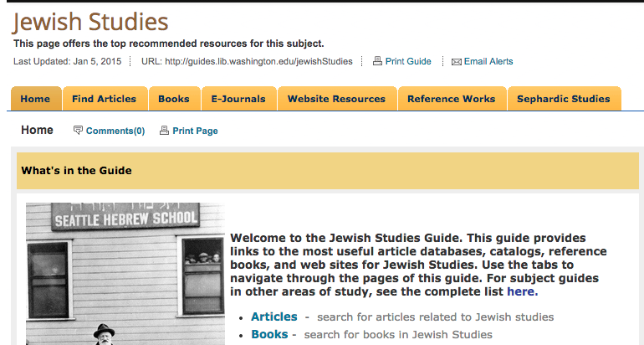Open the Website Resources tab
The height and width of the screenshot is (345, 644).
pos(336,99)
